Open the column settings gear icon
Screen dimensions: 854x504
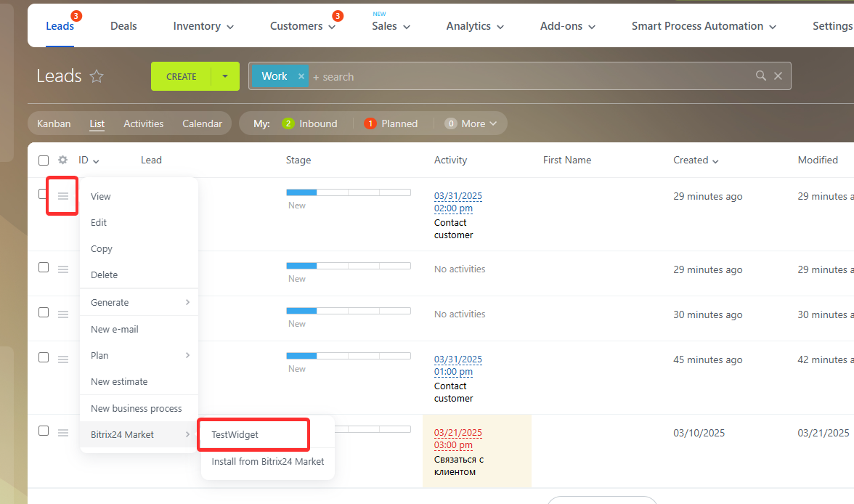(x=62, y=160)
